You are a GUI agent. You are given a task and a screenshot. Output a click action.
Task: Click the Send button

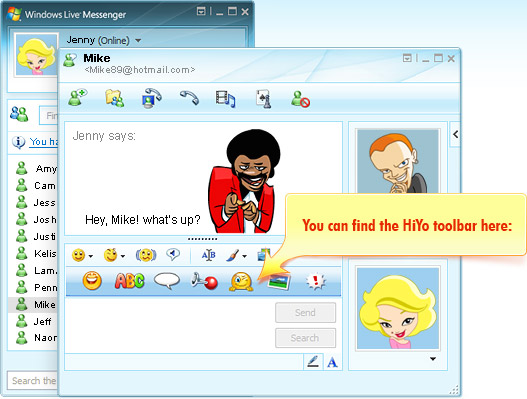point(305,313)
